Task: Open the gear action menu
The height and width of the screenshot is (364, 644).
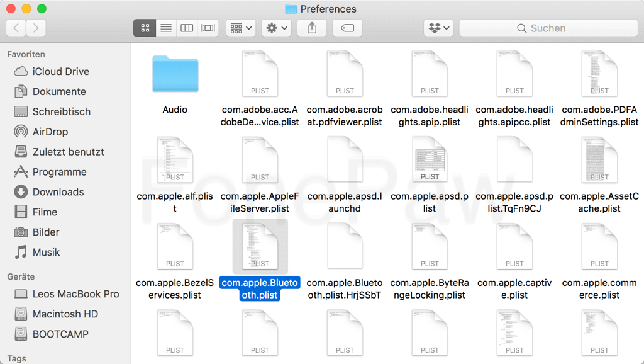Action: pos(277,28)
